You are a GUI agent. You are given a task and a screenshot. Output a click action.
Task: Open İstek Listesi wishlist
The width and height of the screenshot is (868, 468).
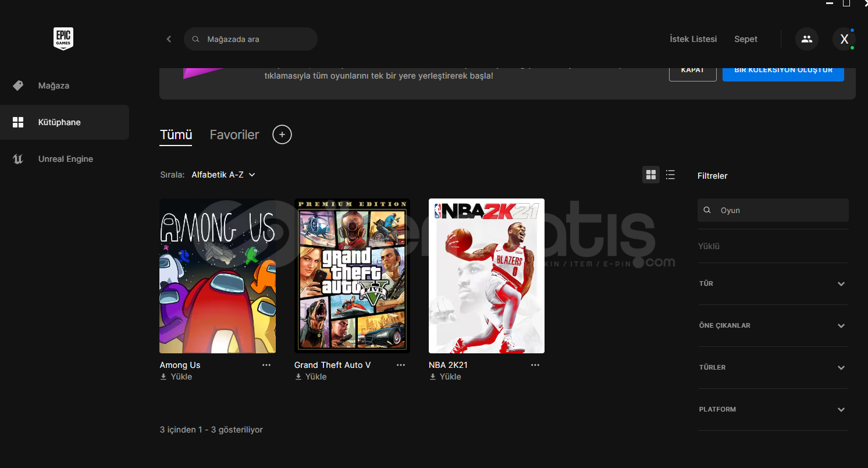pyautogui.click(x=693, y=39)
